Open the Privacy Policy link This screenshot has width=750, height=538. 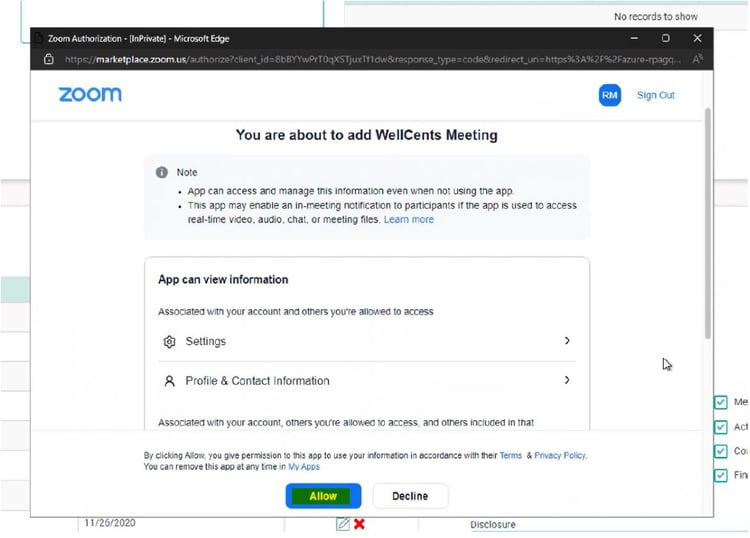click(560, 455)
